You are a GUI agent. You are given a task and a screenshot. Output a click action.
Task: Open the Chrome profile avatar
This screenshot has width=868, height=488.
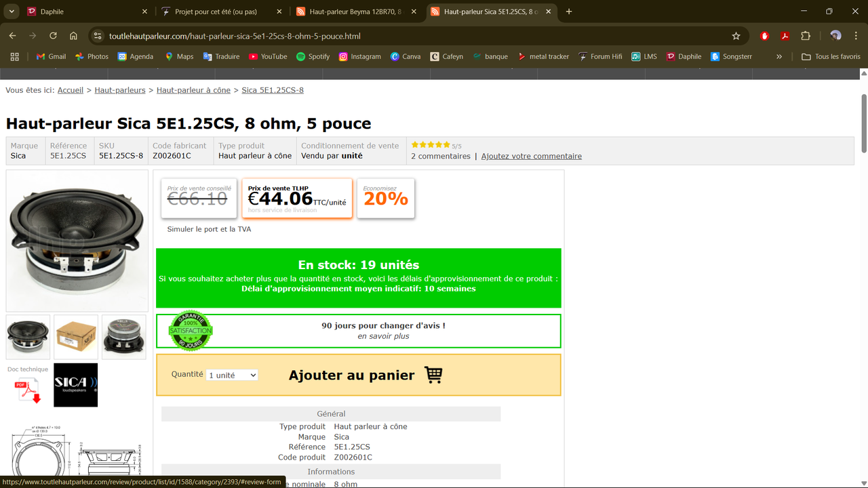(835, 36)
